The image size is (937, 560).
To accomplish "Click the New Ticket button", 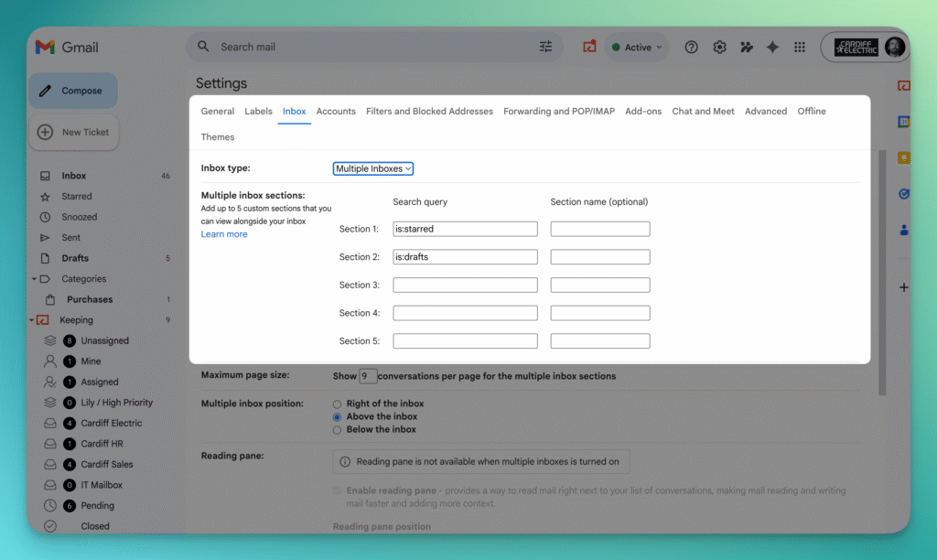I will [74, 132].
